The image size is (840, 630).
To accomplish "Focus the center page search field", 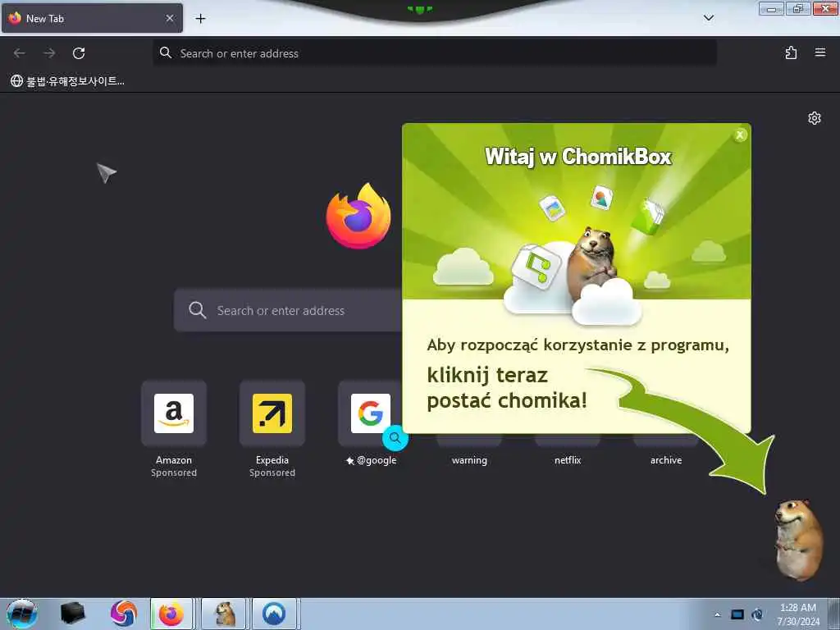I will coord(288,310).
